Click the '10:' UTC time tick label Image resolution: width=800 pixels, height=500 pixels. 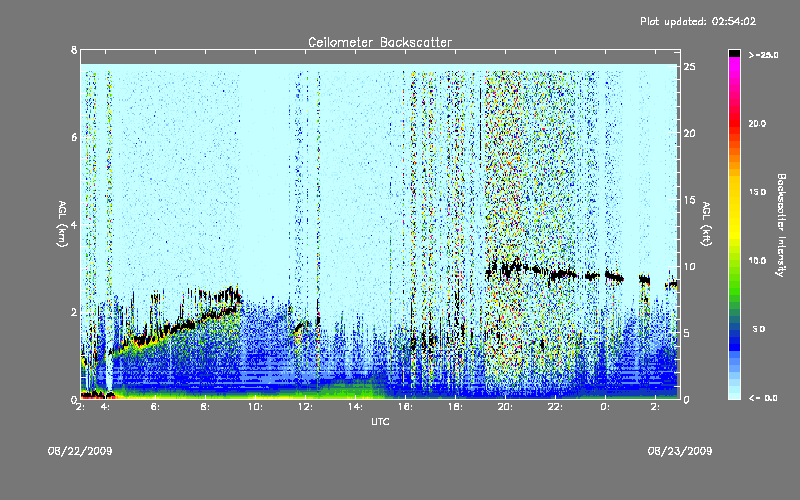[x=255, y=407]
